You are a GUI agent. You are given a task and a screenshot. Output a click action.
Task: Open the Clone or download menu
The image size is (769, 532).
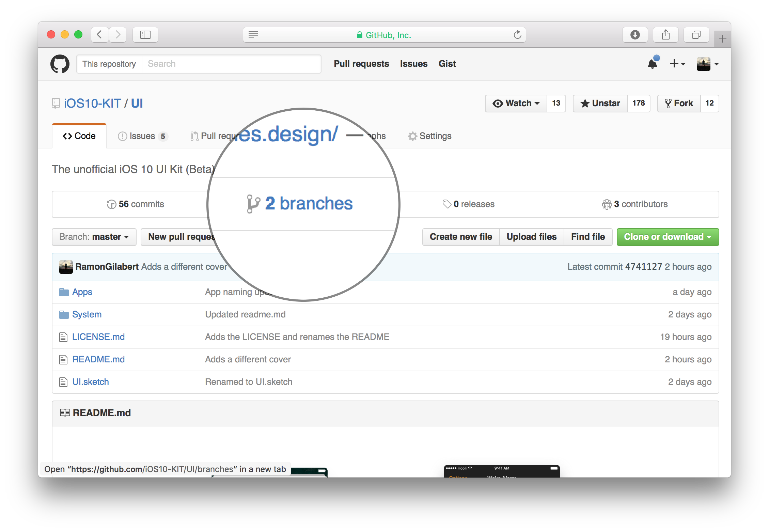668,237
